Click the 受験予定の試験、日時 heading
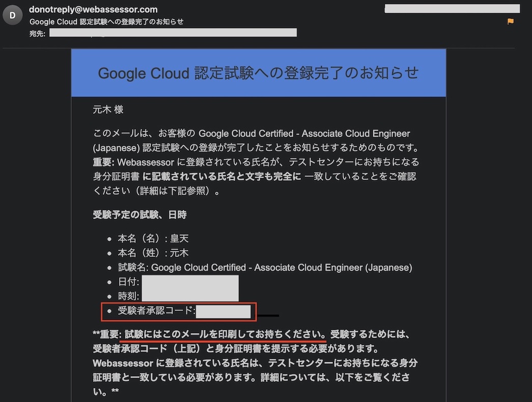This screenshot has width=532, height=402. (x=140, y=215)
